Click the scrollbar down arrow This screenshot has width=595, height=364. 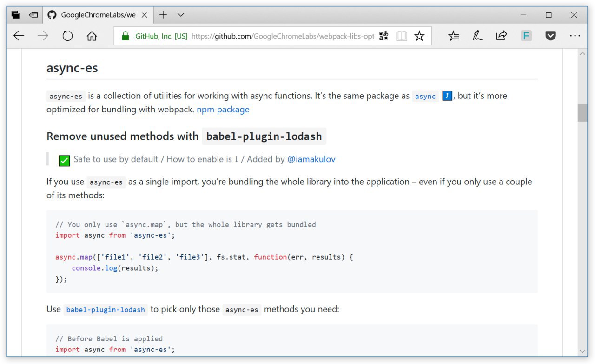[582, 351]
